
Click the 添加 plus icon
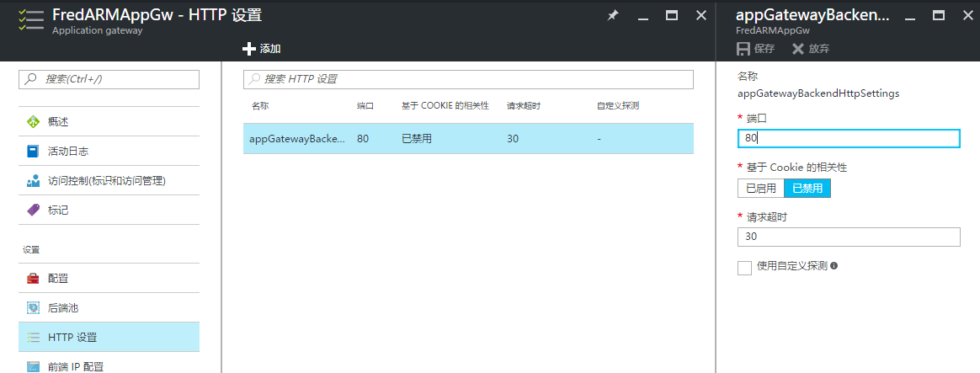point(248,49)
